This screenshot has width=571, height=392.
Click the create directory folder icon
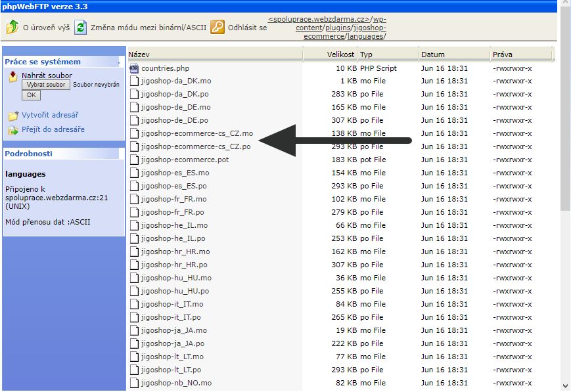pos(14,116)
